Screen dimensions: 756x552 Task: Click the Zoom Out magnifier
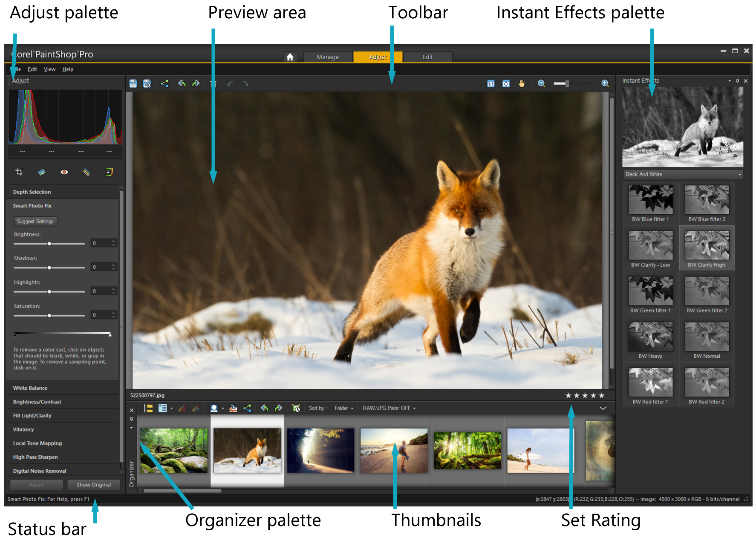(x=541, y=83)
